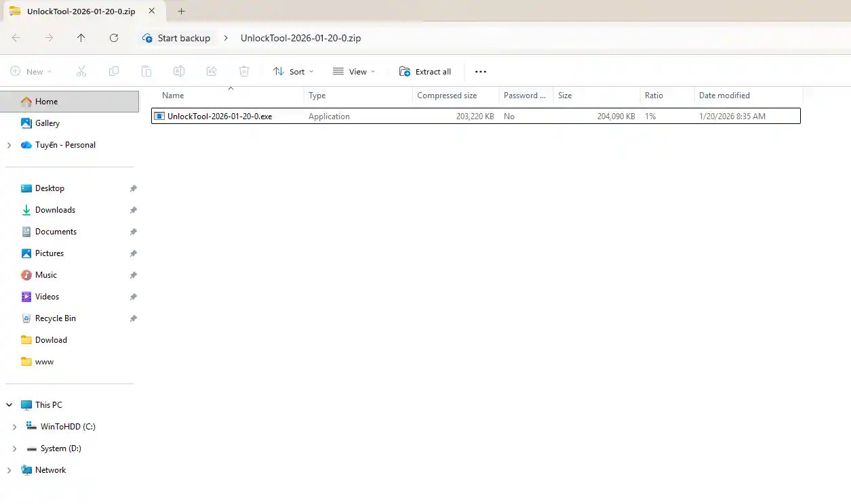Viewport: 851px width, 504px height.
Task: Unpin Downloads using its pin icon
Action: [133, 209]
